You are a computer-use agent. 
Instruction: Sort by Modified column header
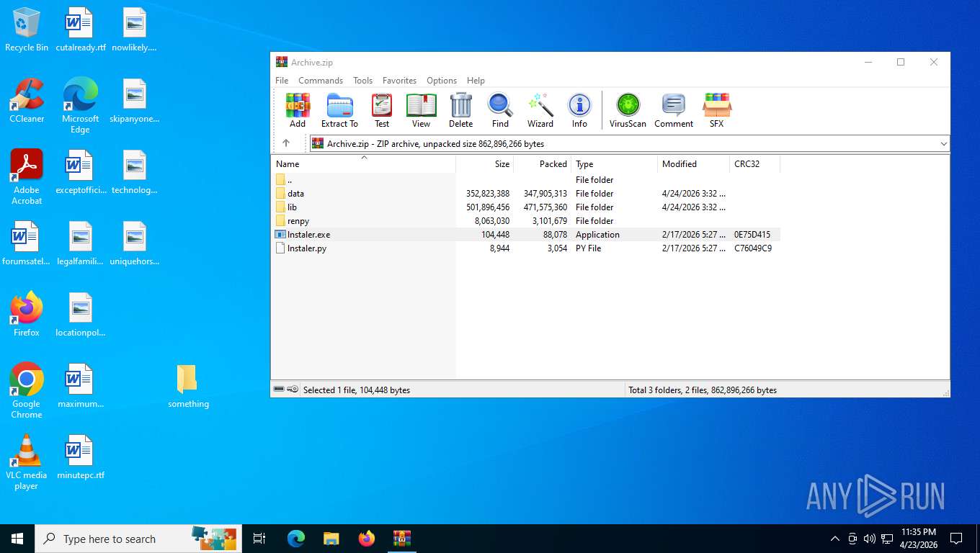point(694,164)
